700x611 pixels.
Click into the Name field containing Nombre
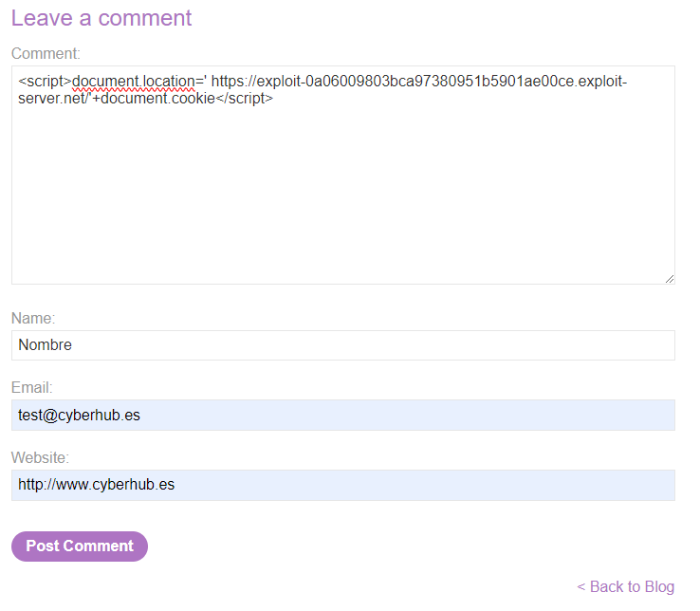click(342, 344)
